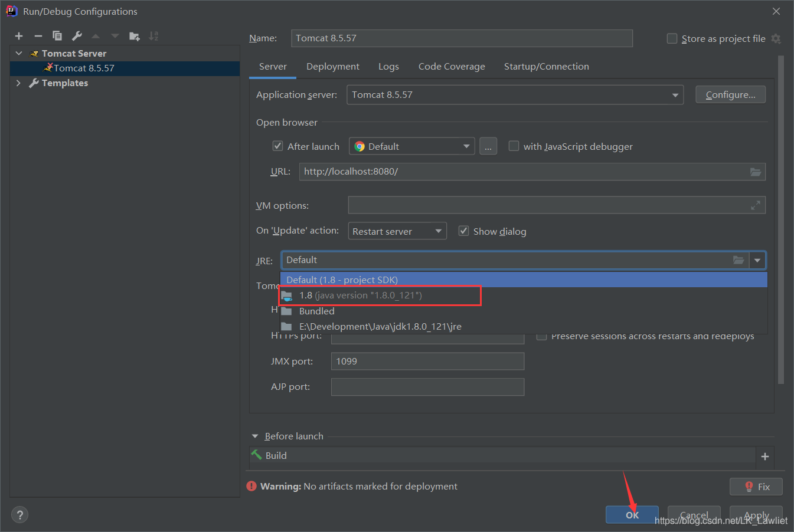Click the warning error icon

click(251, 486)
